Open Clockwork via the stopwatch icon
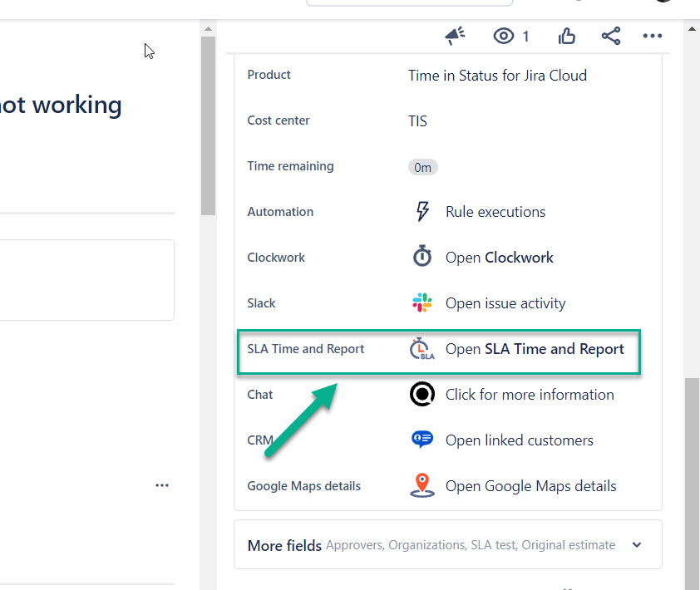The height and width of the screenshot is (590, 700). pyautogui.click(x=422, y=257)
